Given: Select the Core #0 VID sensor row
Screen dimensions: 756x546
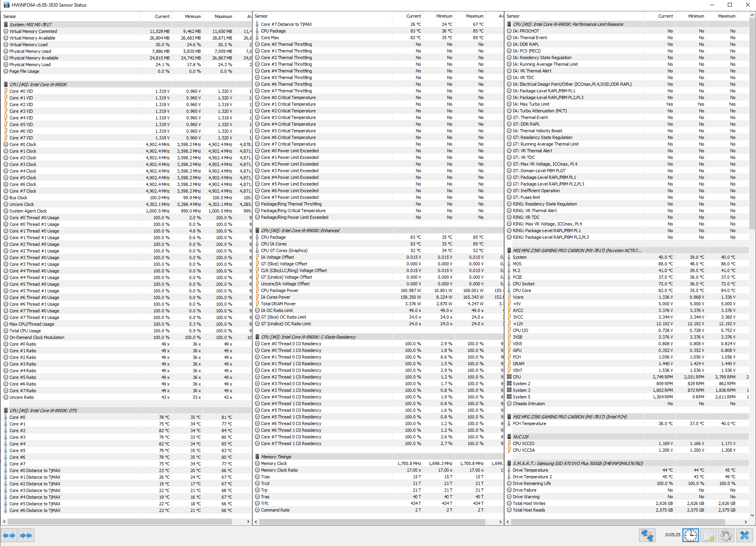Looking at the screenshot, I should click(x=22, y=91).
